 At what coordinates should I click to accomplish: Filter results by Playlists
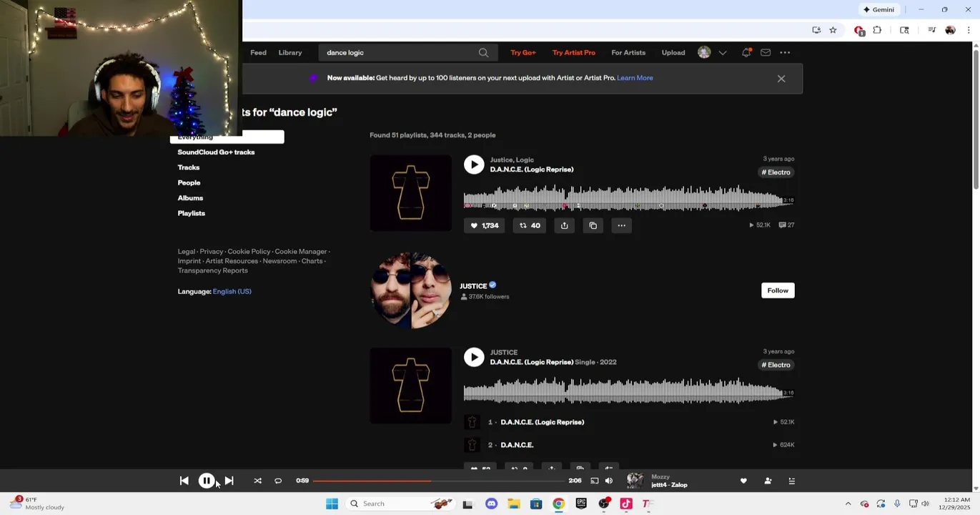(x=191, y=213)
